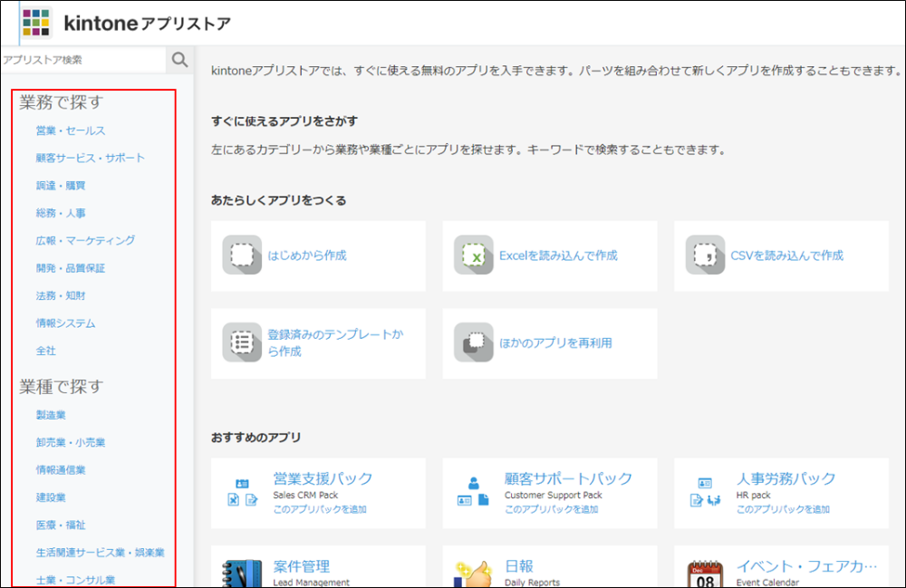Image resolution: width=906 pixels, height=588 pixels.
Task: Click the kintone アプリストア title text
Action: click(148, 24)
